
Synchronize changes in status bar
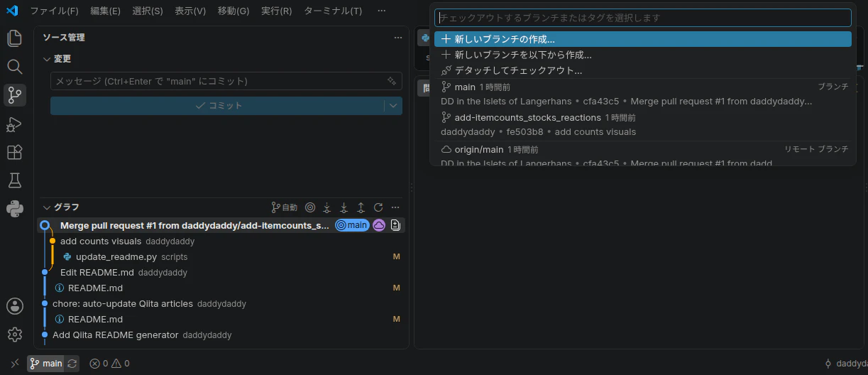tap(72, 363)
